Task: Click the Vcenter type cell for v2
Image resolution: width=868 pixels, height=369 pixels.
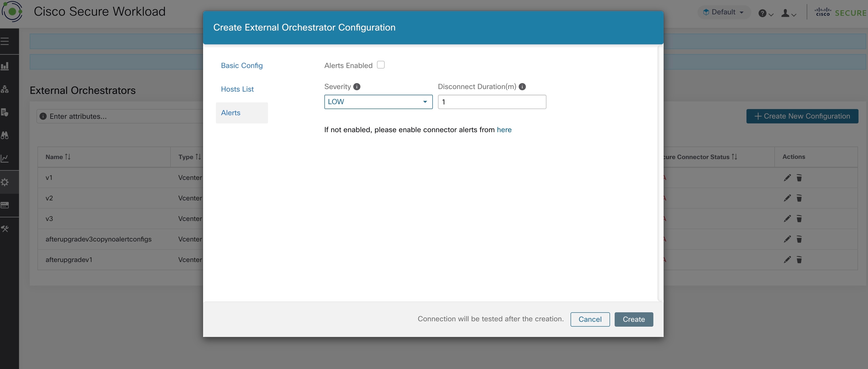Action: tap(190, 198)
